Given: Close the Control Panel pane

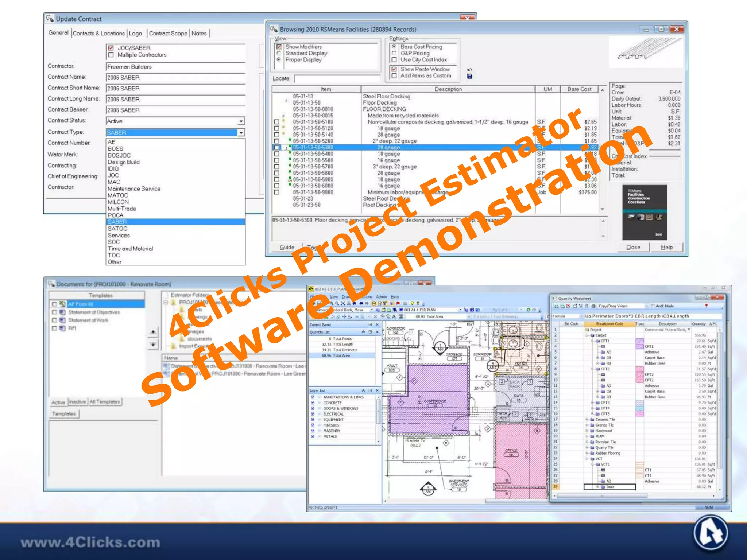Looking at the screenshot, I should pyautogui.click(x=377, y=324).
